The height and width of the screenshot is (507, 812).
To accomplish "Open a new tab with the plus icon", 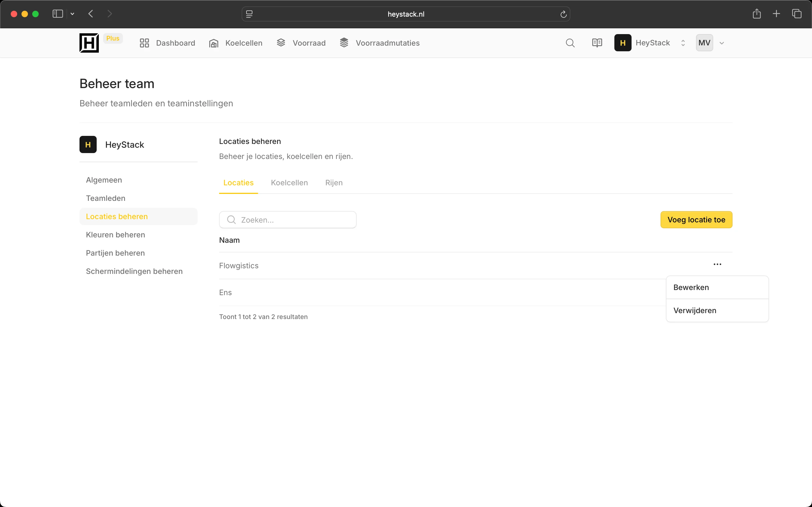I will pos(776,14).
